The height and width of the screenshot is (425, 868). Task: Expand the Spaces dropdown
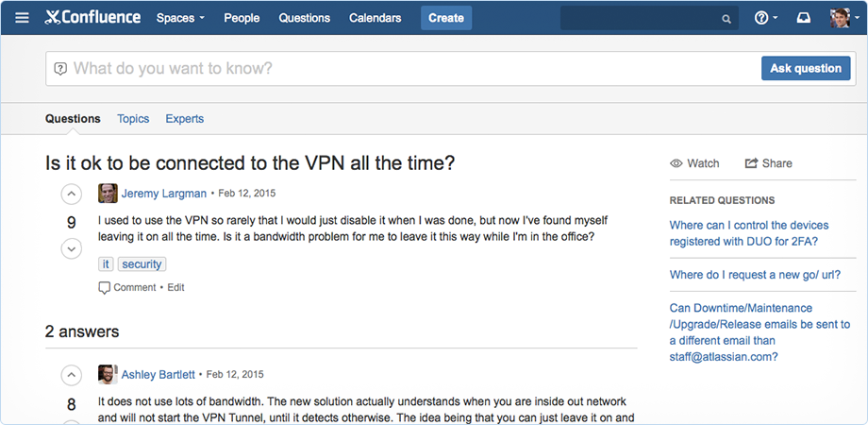point(180,18)
